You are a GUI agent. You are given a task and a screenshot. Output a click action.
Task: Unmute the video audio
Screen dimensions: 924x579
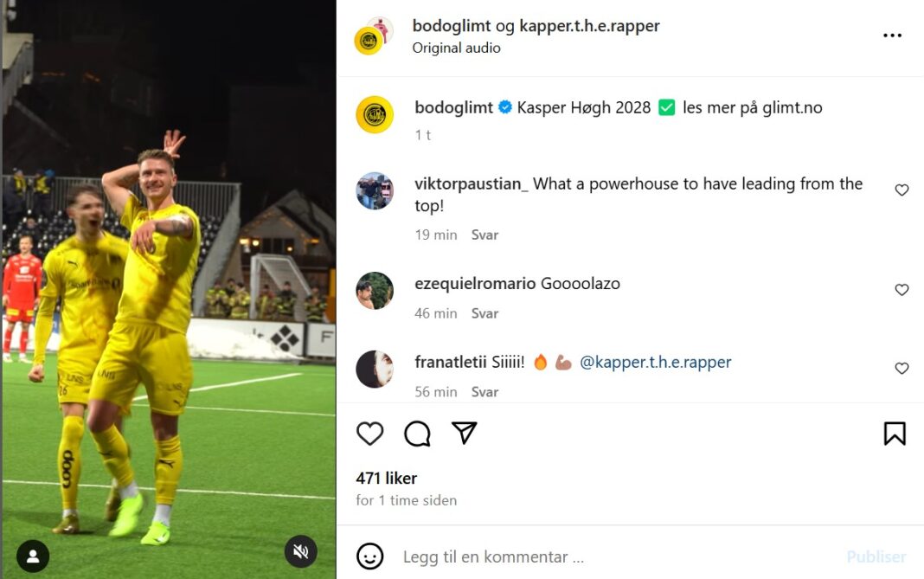pos(300,550)
